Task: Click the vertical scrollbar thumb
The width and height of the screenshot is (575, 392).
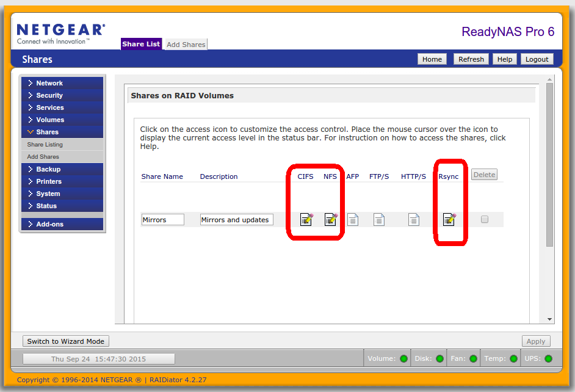Action: 549,165
